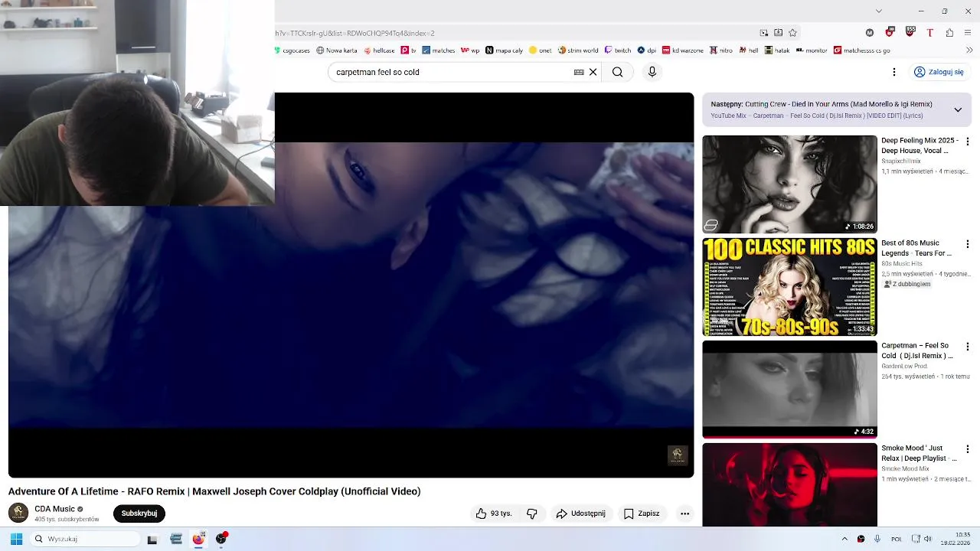Open the Smoke Mood red thumbnail
The image size is (980, 551).
789,485
